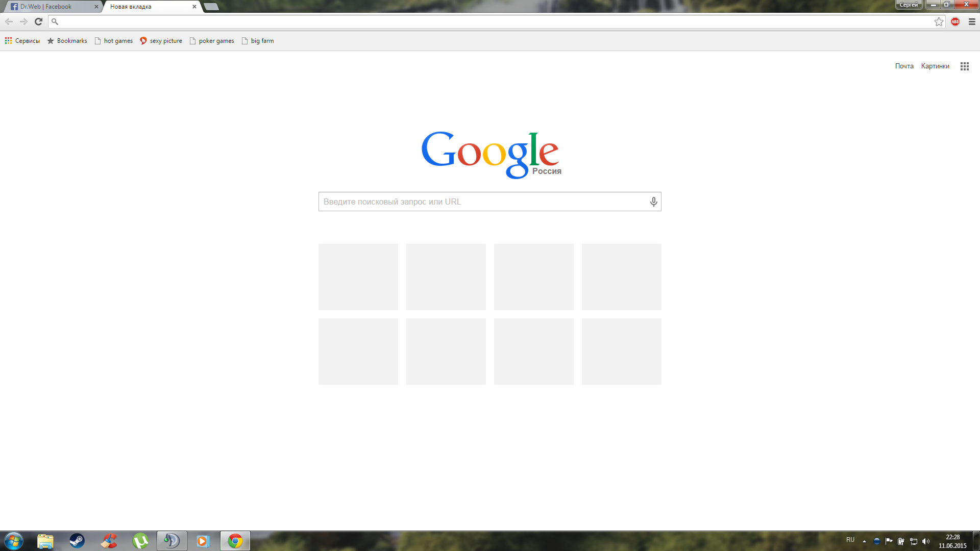Open the speaker-and-note app in the taskbar
Image resolution: width=980 pixels, height=551 pixels.
172,541
